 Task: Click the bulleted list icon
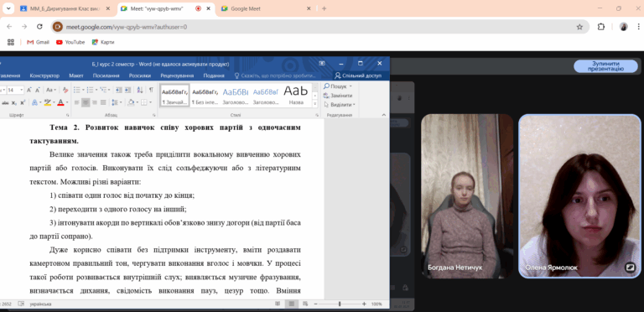pyautogui.click(x=76, y=90)
